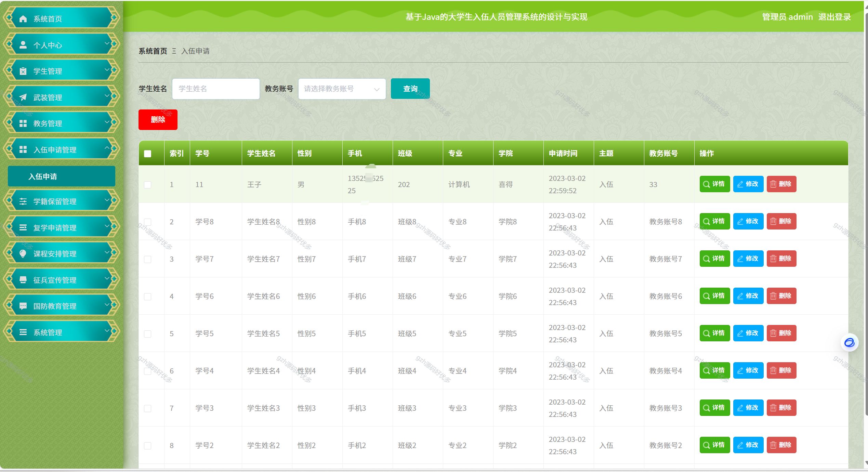The height and width of the screenshot is (472, 868).
Task: Click the teal 查询 search button
Action: tap(410, 89)
